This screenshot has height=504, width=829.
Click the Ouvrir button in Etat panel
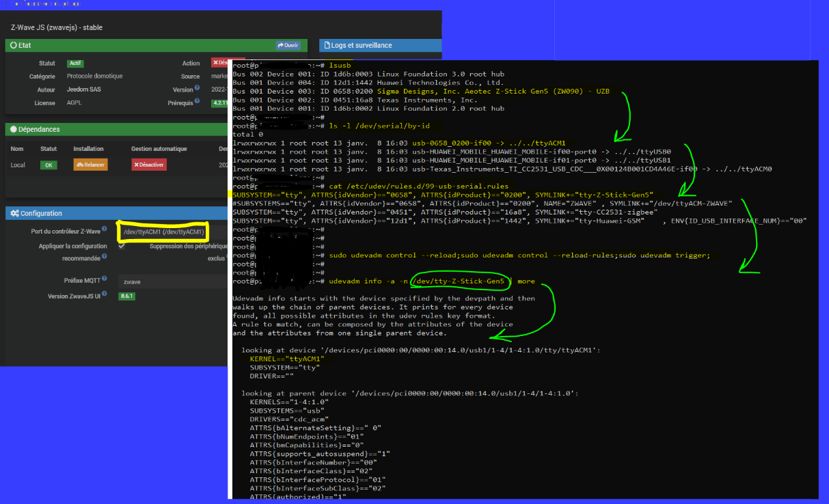pos(288,45)
